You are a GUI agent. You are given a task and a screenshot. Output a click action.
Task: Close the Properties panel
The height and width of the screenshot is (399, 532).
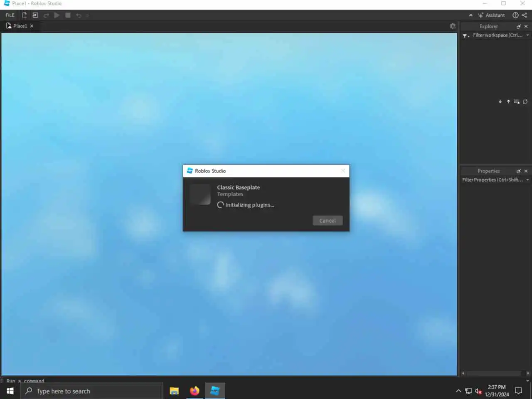[526, 171]
